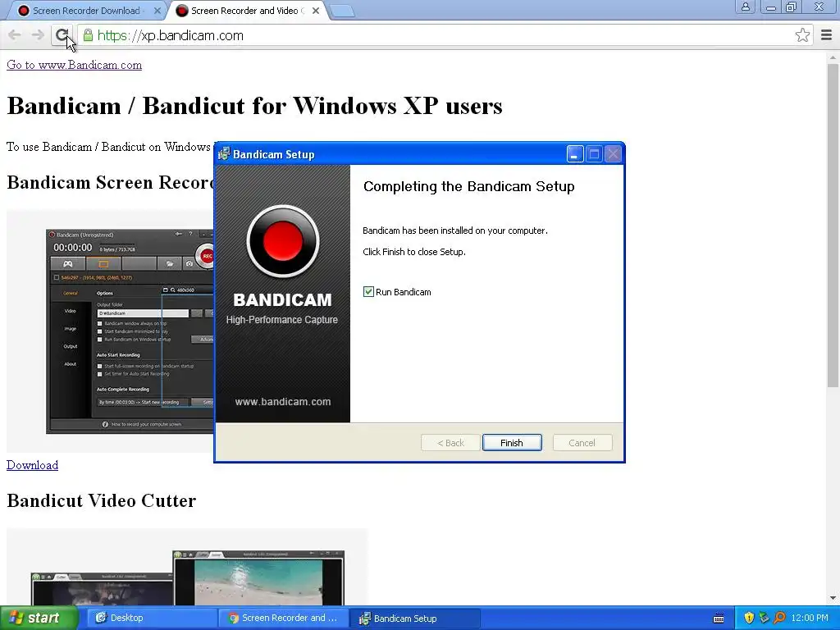This screenshot has width=840, height=630.
Task: Switch to the Screen Recorder Download tab
Action: 85,11
